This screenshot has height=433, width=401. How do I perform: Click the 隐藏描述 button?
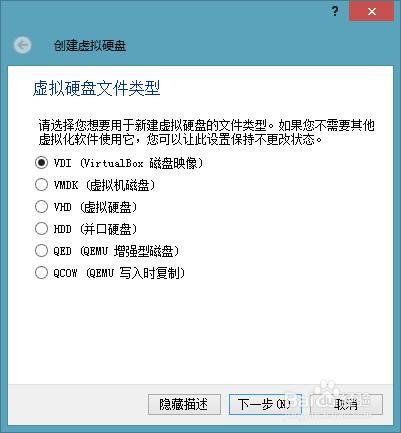coord(184,404)
